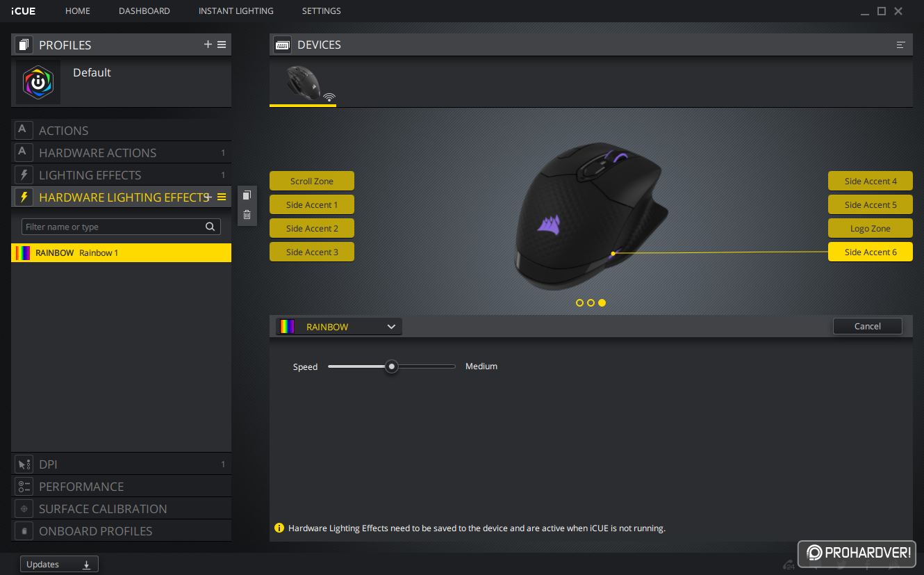Select the second mouse view dot
The width and height of the screenshot is (924, 575).
coord(591,302)
